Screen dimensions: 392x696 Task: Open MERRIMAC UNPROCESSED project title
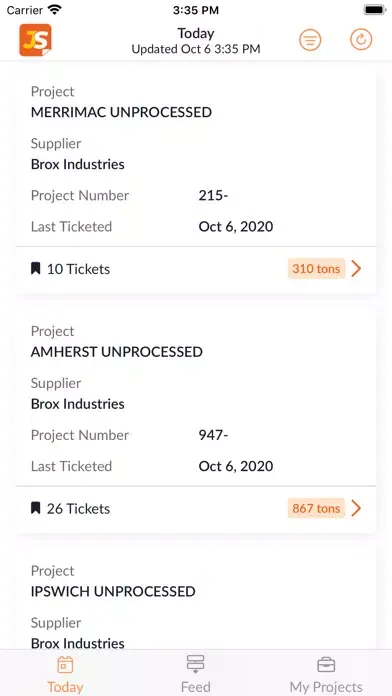(x=121, y=112)
